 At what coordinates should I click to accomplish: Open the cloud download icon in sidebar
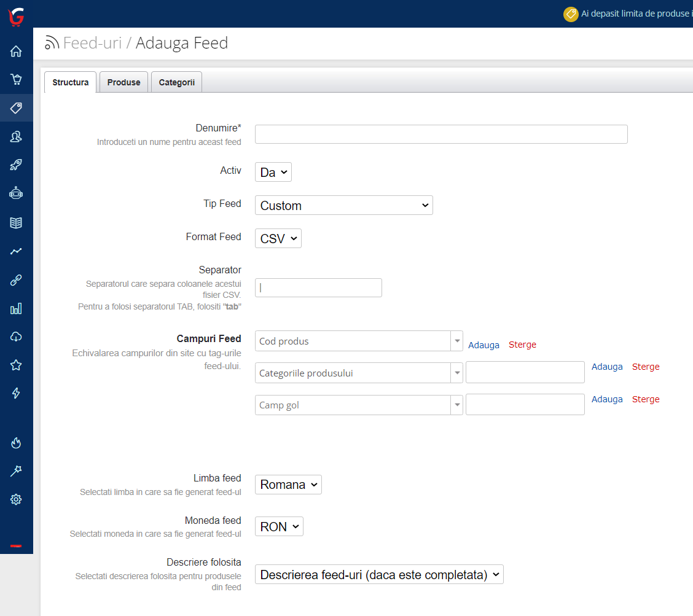(16, 337)
